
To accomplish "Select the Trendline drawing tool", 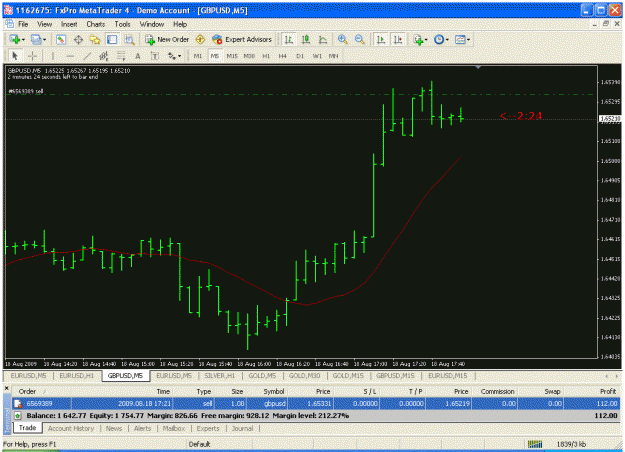I will [87, 56].
